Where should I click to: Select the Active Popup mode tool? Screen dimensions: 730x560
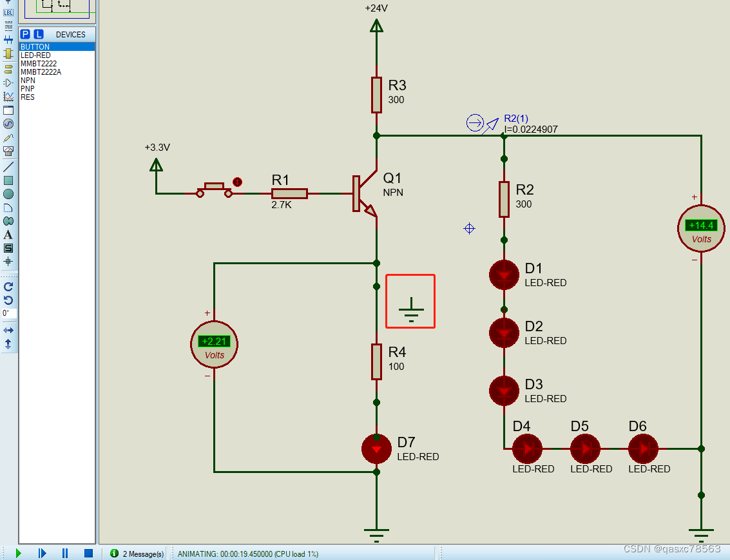coord(8,110)
